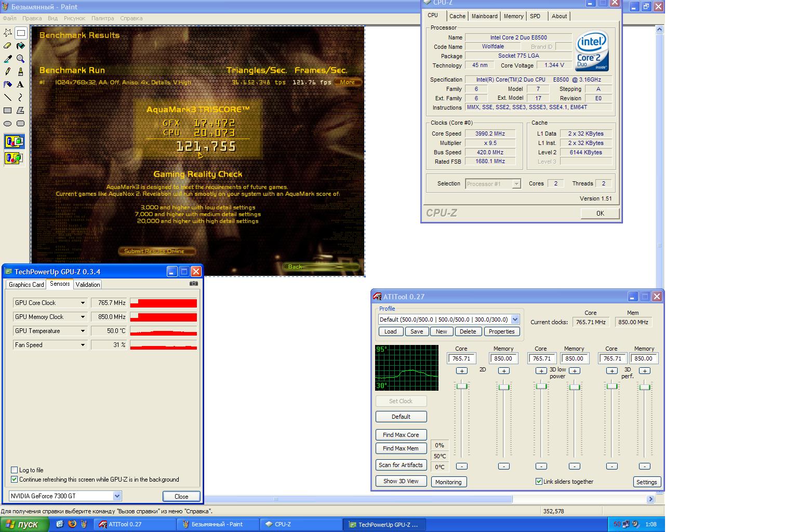Click the minus button below 2D Memory slider

point(503,466)
